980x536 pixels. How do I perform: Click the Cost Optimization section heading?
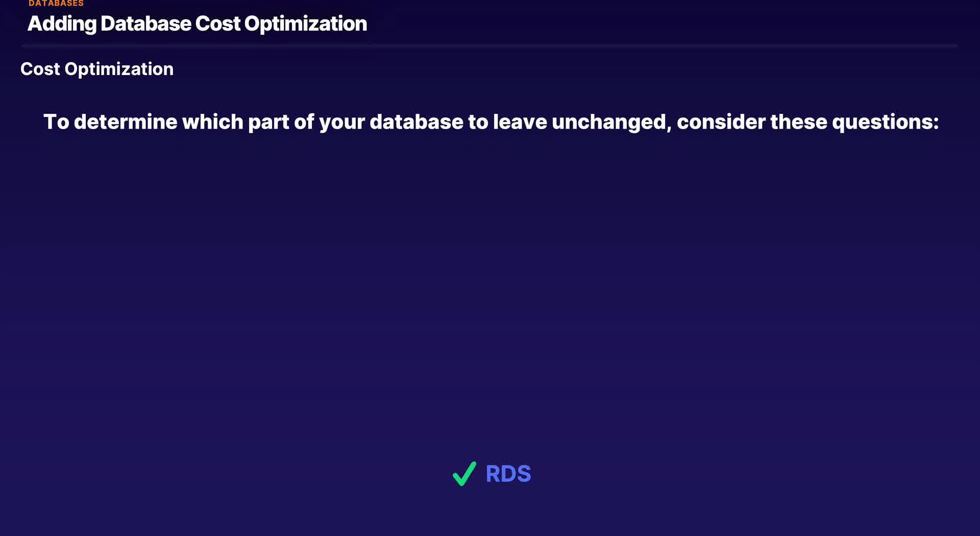97,69
